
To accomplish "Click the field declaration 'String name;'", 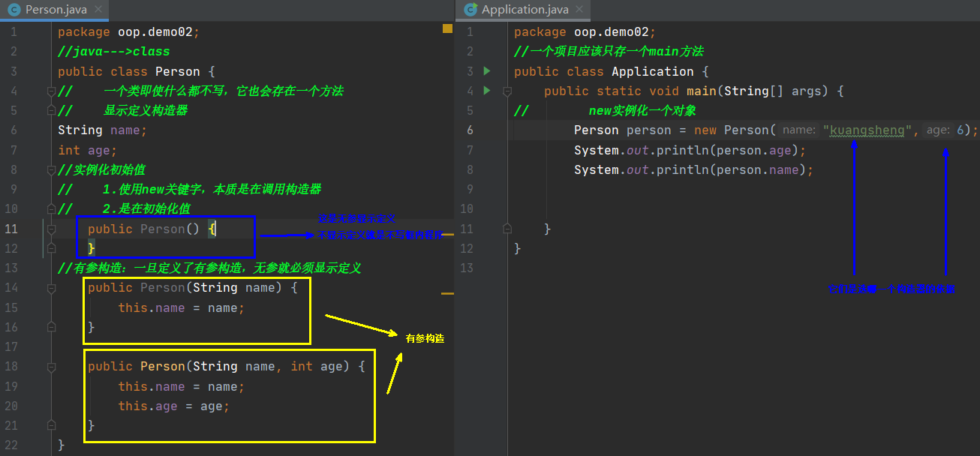I will pyautogui.click(x=103, y=130).
